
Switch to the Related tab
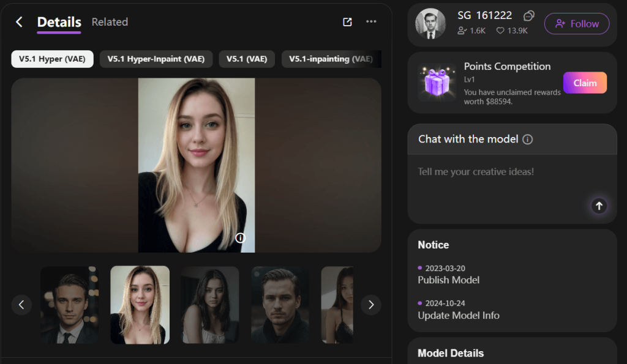(110, 22)
